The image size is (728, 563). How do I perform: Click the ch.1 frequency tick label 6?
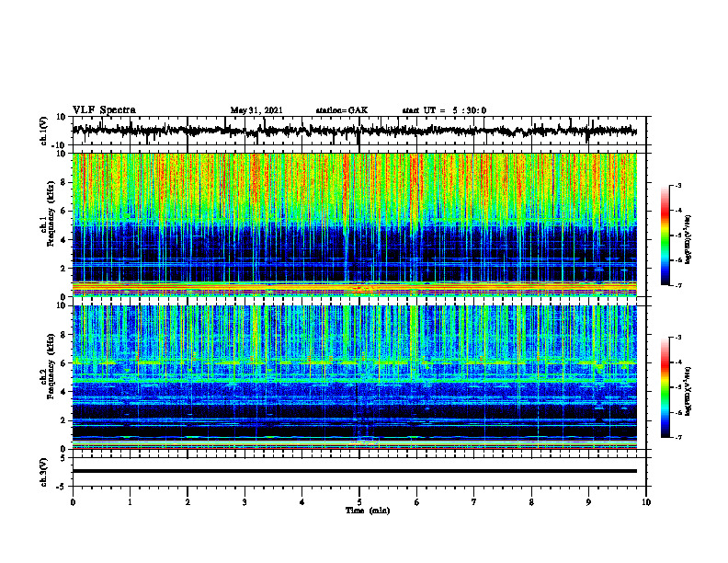point(65,212)
